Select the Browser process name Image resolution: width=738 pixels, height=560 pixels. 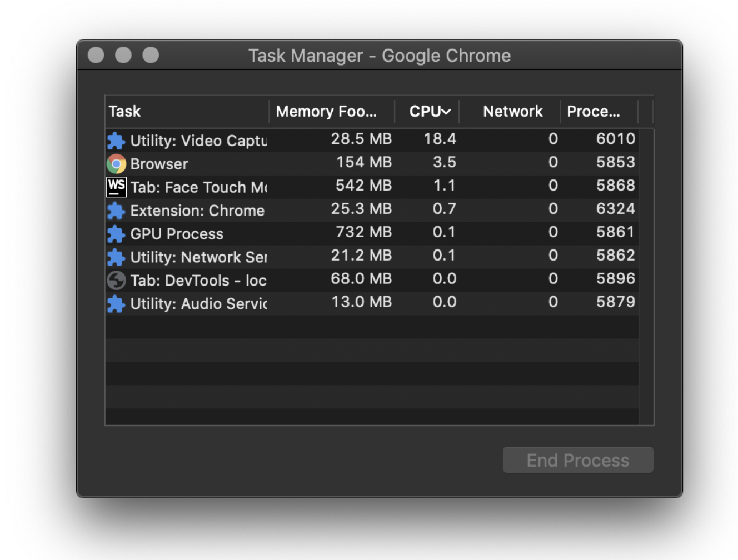point(159,164)
